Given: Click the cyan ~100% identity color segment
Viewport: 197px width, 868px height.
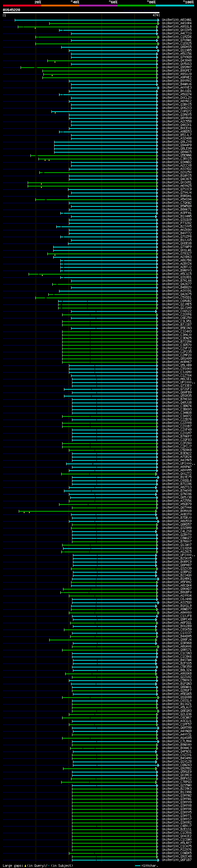Looking at the screenshot, I should (175, 6).
